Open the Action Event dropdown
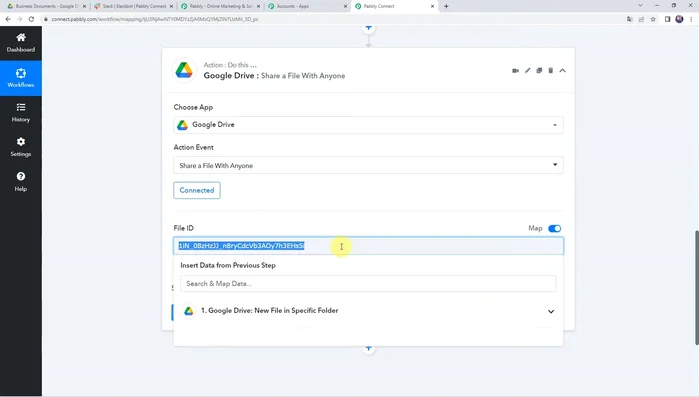The image size is (699, 397). (x=368, y=165)
